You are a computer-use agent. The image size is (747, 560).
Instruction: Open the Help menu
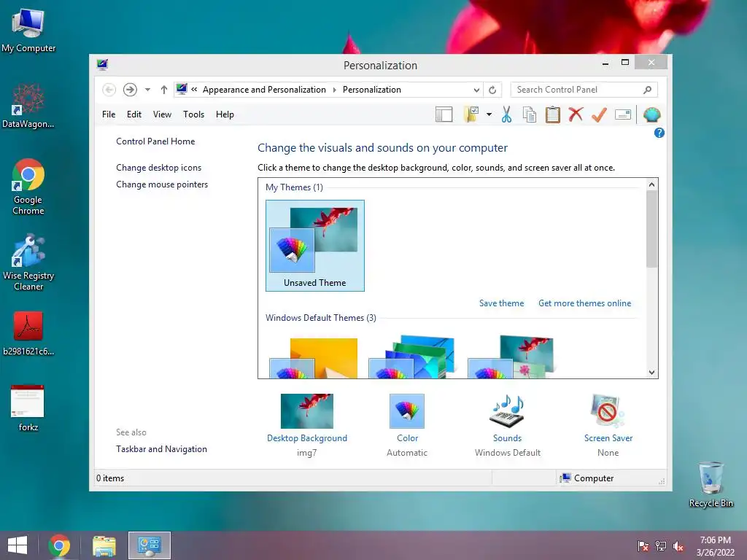[x=225, y=114]
